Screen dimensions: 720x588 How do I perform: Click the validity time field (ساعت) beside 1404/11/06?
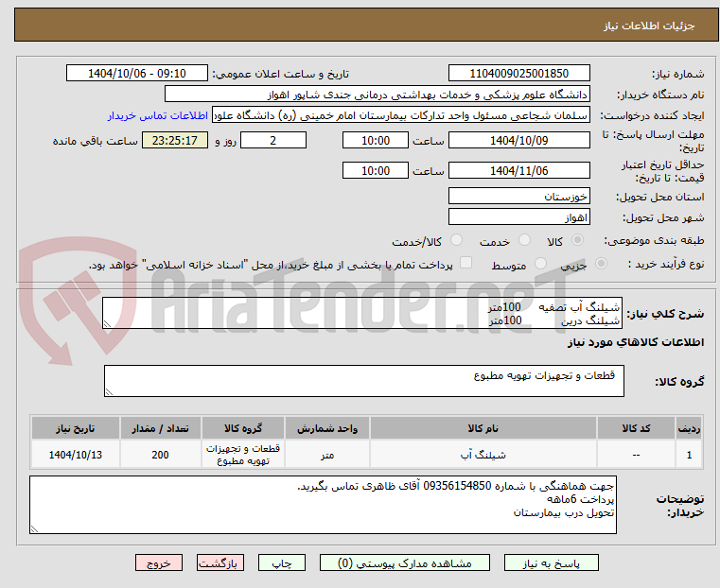click(376, 170)
